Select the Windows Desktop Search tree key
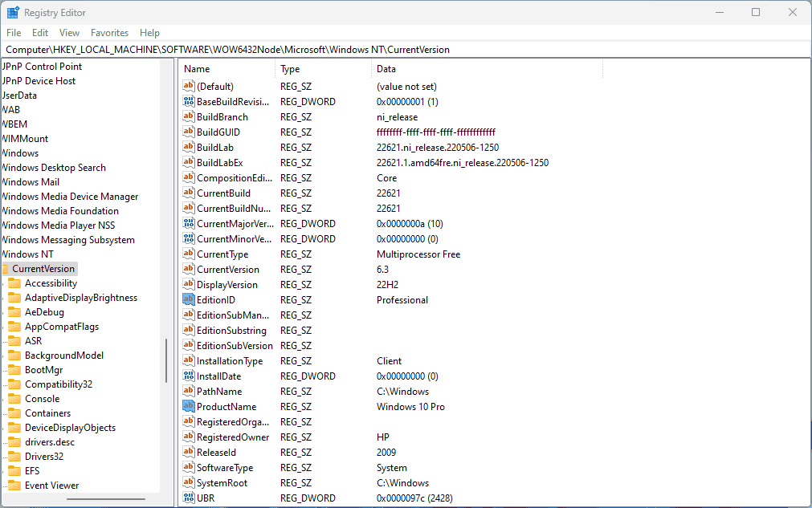This screenshot has width=812, height=508. tap(53, 168)
